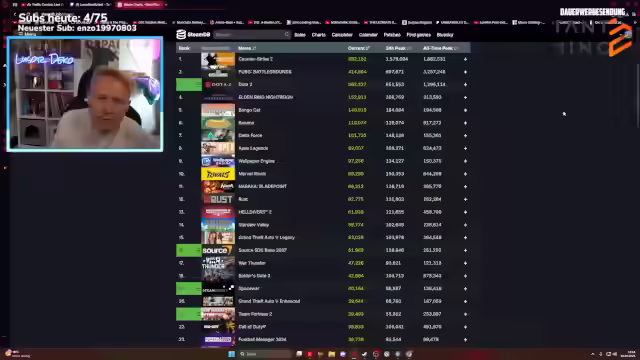Open the Calculator menu item

(342, 35)
